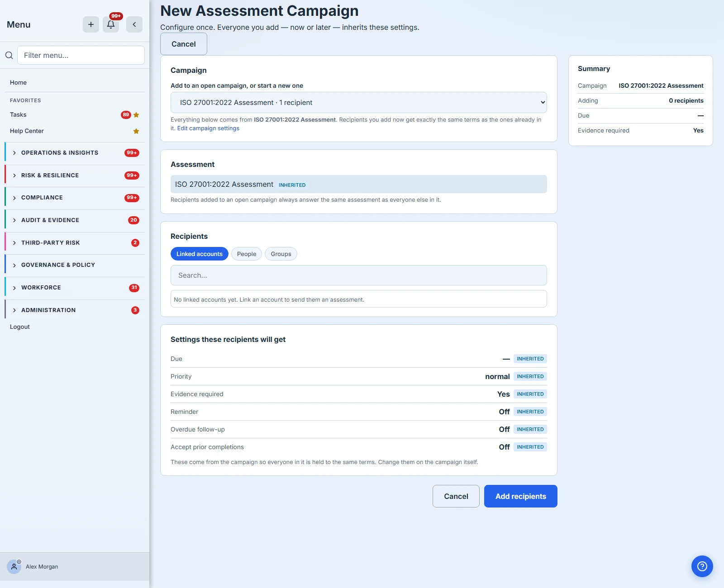Open Edit campaign settings link
Screen dimensions: 724x588
point(208,128)
